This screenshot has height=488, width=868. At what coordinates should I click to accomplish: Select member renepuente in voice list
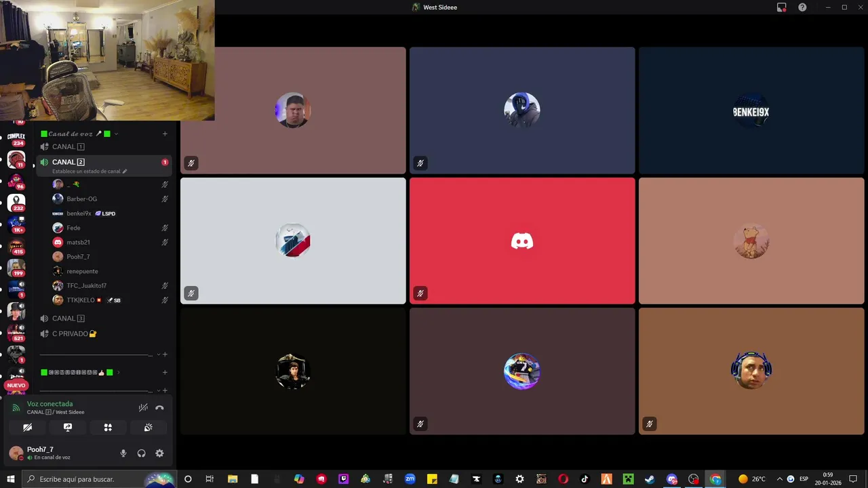pos(111,271)
